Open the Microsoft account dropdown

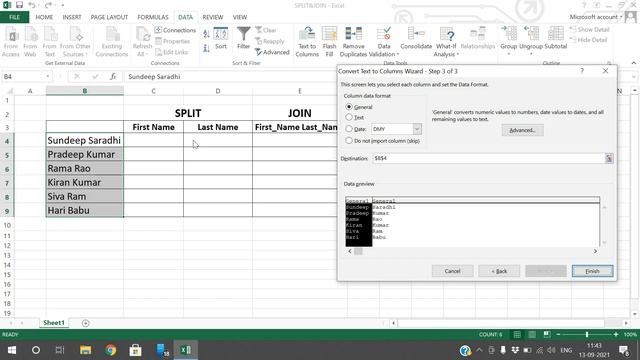click(x=596, y=17)
